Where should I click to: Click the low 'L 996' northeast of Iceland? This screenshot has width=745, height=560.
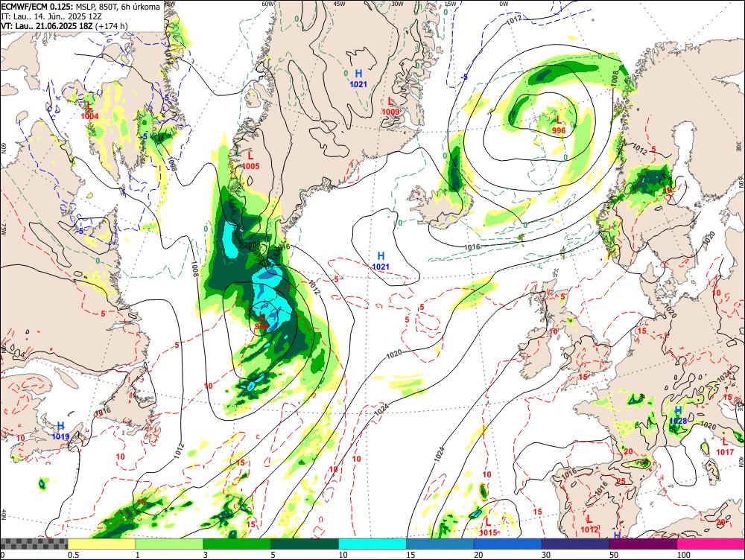pos(559,125)
